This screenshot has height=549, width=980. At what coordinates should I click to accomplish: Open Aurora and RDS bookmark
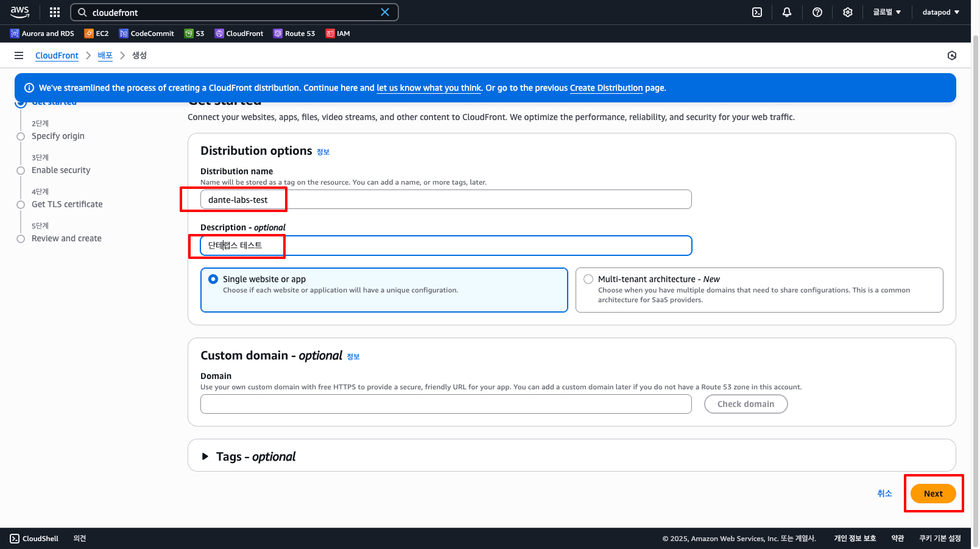42,34
